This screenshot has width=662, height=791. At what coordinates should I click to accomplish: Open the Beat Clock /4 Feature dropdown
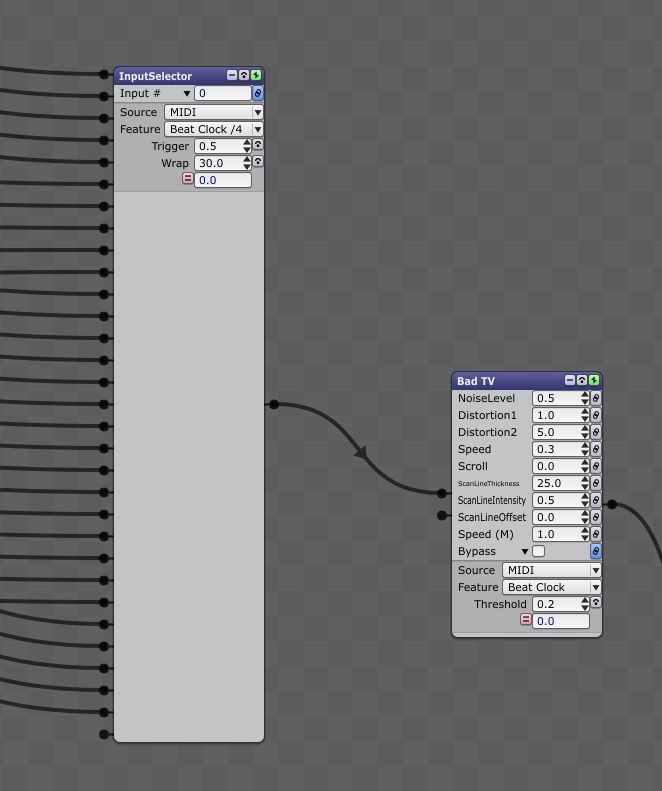click(x=213, y=129)
